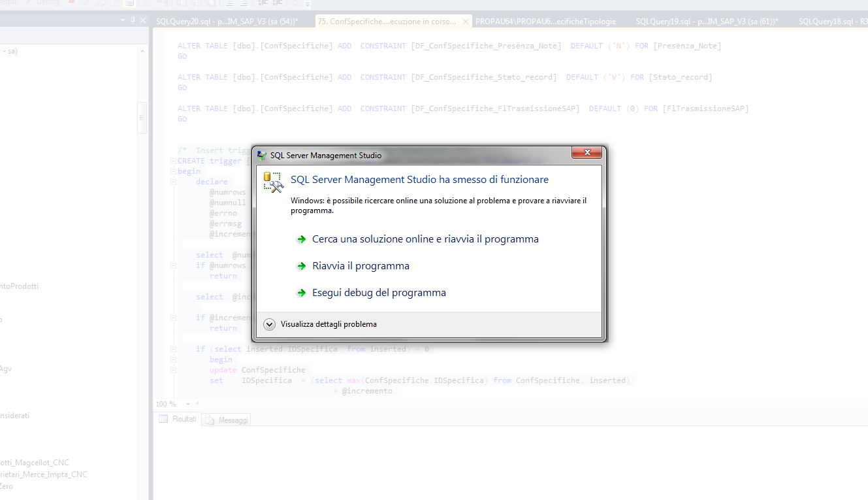Select 'Esegui debug del programma'
868x500 pixels.
pyautogui.click(x=379, y=293)
